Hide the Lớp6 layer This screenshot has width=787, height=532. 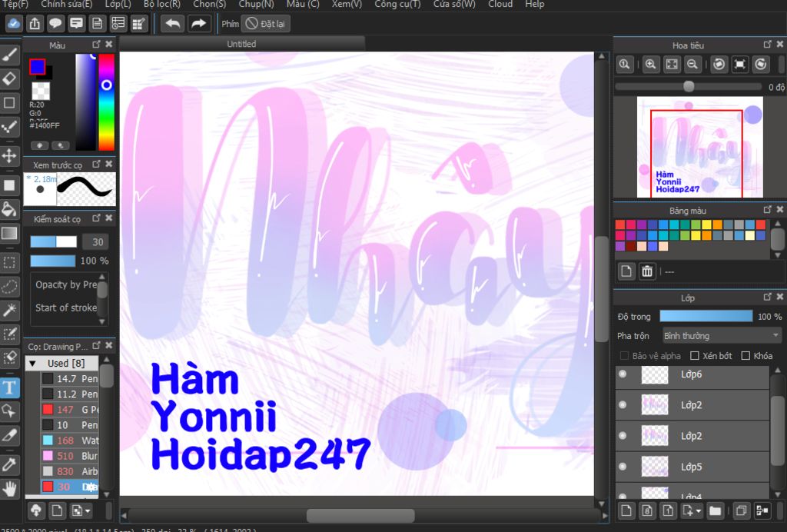point(623,374)
